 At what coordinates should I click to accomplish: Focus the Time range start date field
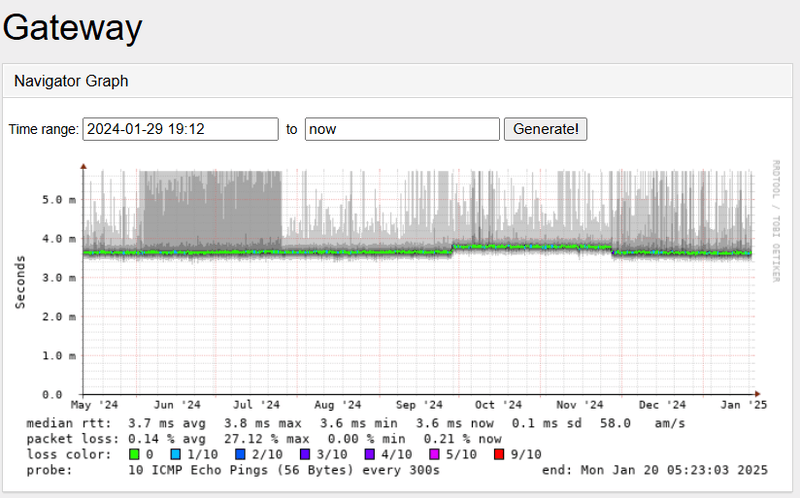point(180,129)
